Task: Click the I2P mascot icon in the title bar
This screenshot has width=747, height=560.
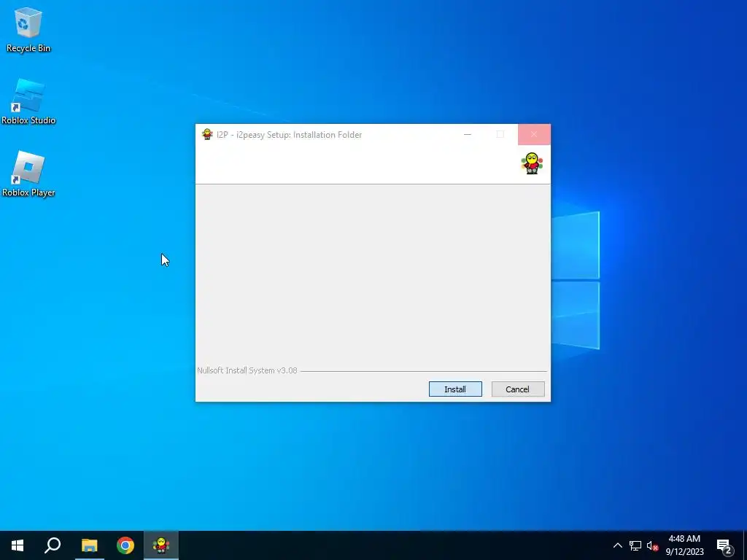Action: 207,135
